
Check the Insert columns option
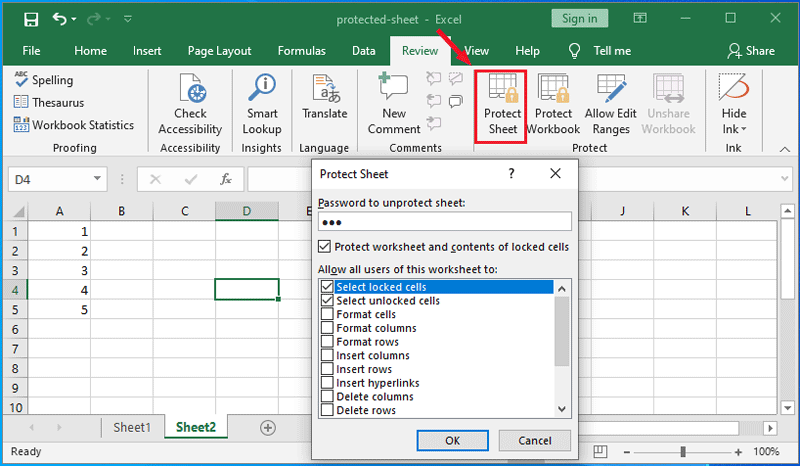click(327, 355)
